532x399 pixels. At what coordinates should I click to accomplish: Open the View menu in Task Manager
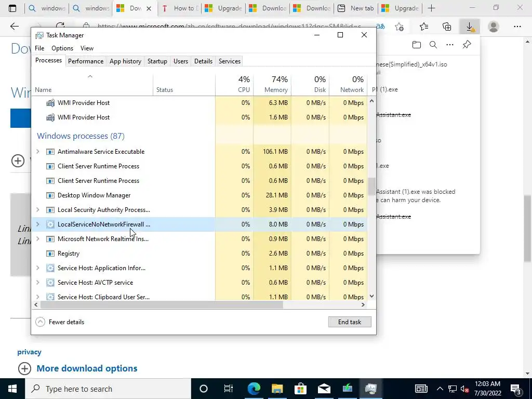pos(87,48)
